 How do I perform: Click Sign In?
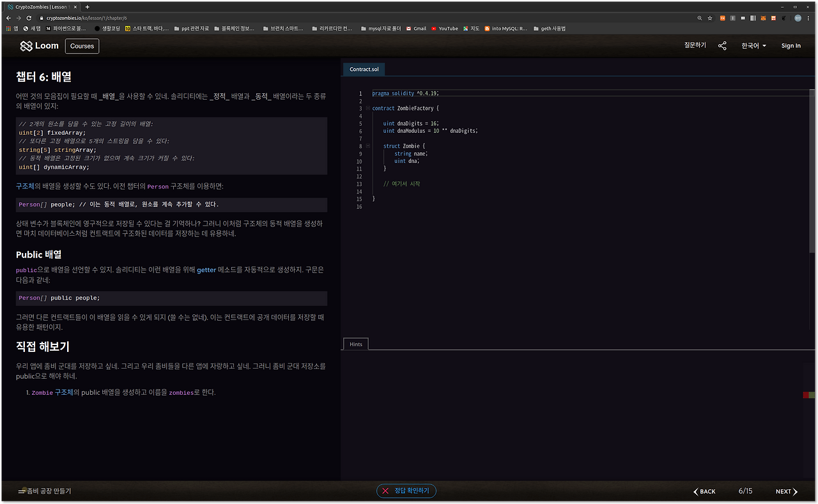[791, 46]
